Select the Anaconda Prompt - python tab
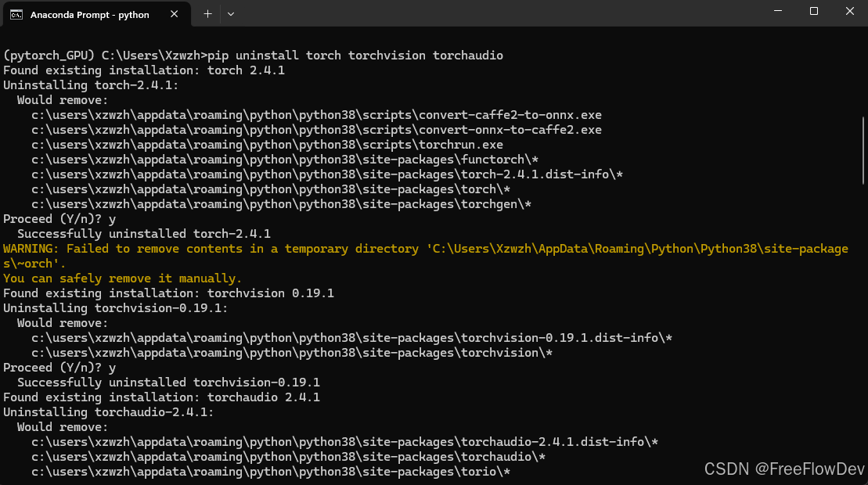This screenshot has height=485, width=868. (96, 14)
